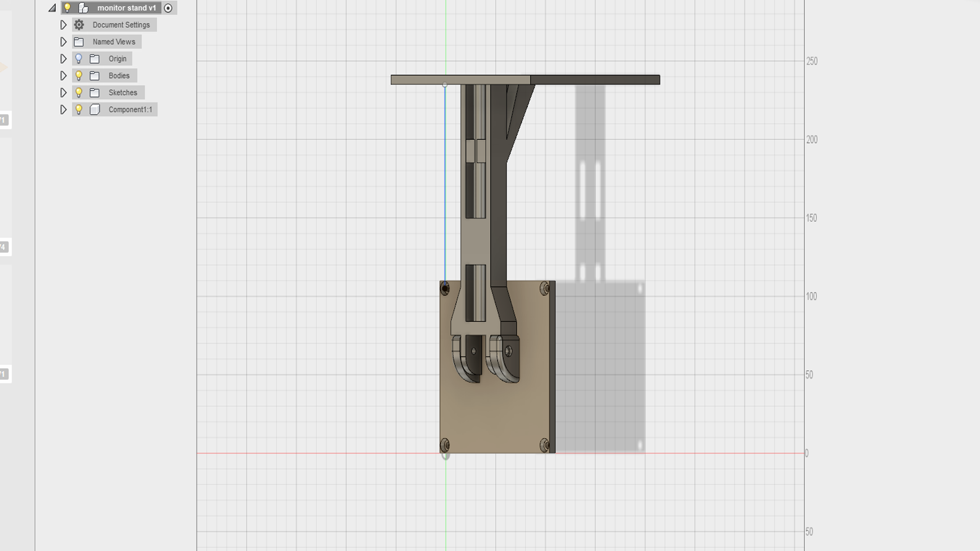Screen dimensions: 980x551
Task: Click the Named Views folder icon
Action: point(79,42)
